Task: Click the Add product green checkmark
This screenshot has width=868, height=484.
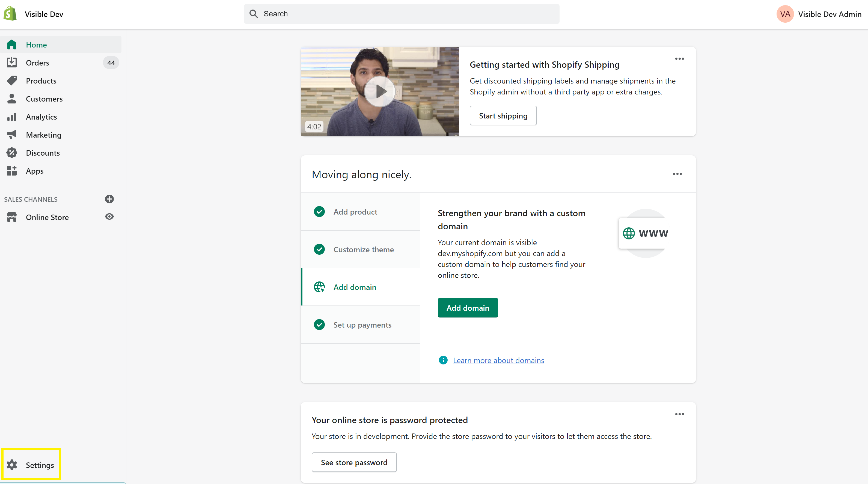Action: [x=319, y=212]
